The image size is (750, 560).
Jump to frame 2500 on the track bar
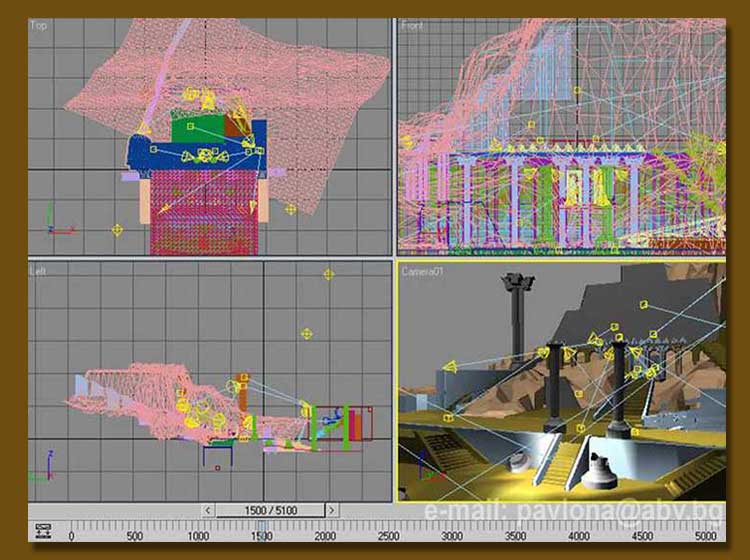coord(388,536)
